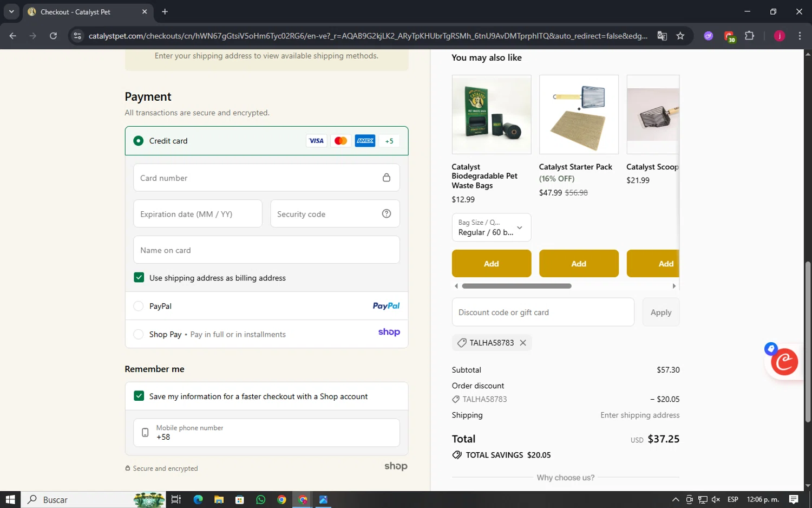
Task: Show the +5 more card brands
Action: tap(389, 141)
